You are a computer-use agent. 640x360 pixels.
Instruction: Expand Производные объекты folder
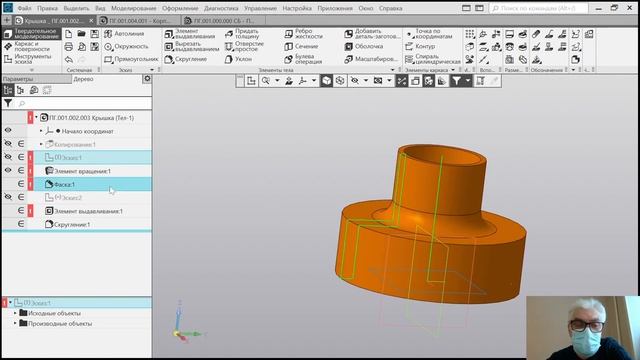click(x=16, y=323)
